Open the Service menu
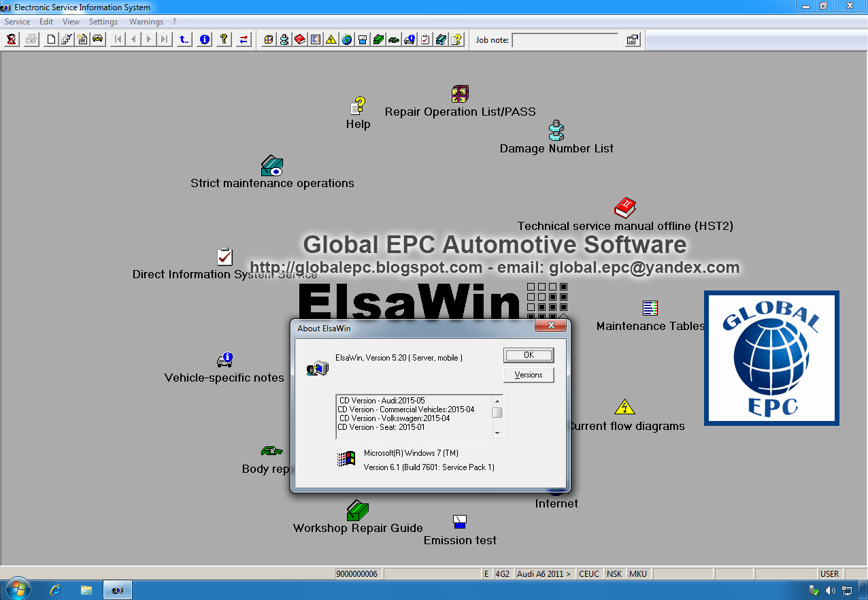The width and height of the screenshot is (868, 600). [17, 22]
